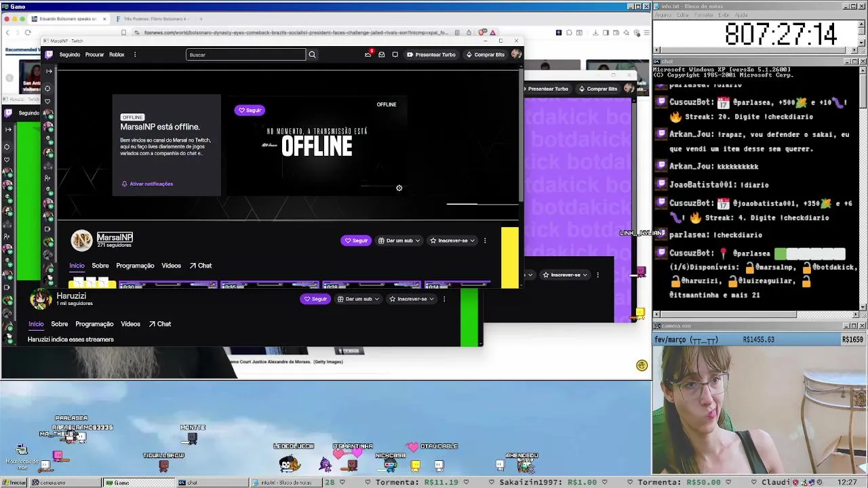The width and height of the screenshot is (868, 488).
Task: Click the search magnifier button in Twitch
Action: pyautogui.click(x=312, y=54)
